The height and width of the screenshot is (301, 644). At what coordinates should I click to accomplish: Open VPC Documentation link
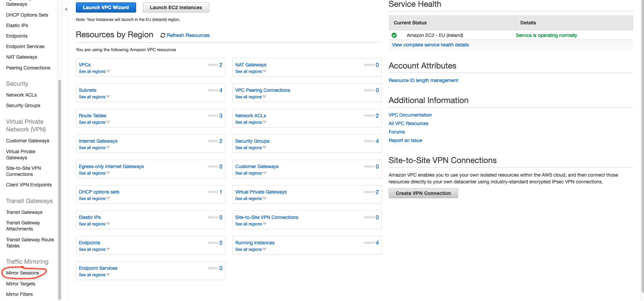click(410, 115)
